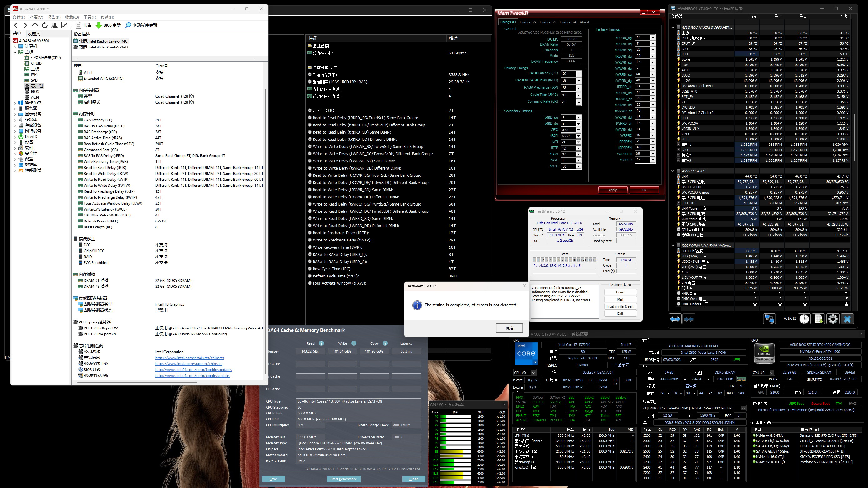Image resolution: width=868 pixels, height=488 pixels.
Task: Click the AIDA64 refresh toolbar icon
Action: click(x=44, y=25)
